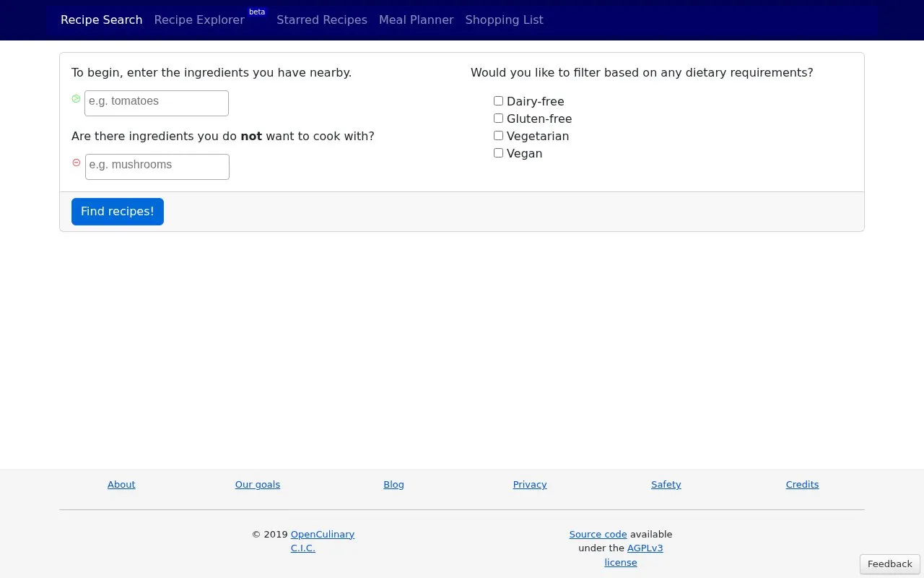Follow the Source code link
This screenshot has width=924, height=578.
click(598, 535)
